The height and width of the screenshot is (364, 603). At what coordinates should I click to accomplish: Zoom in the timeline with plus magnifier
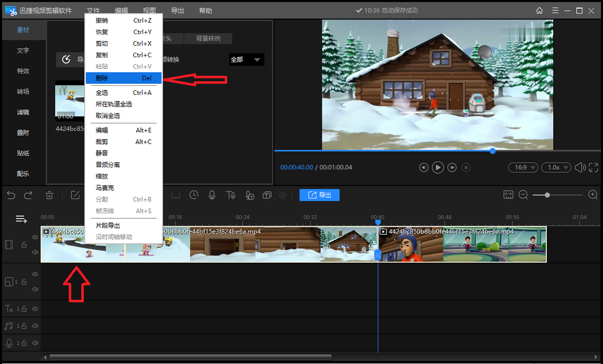[593, 195]
